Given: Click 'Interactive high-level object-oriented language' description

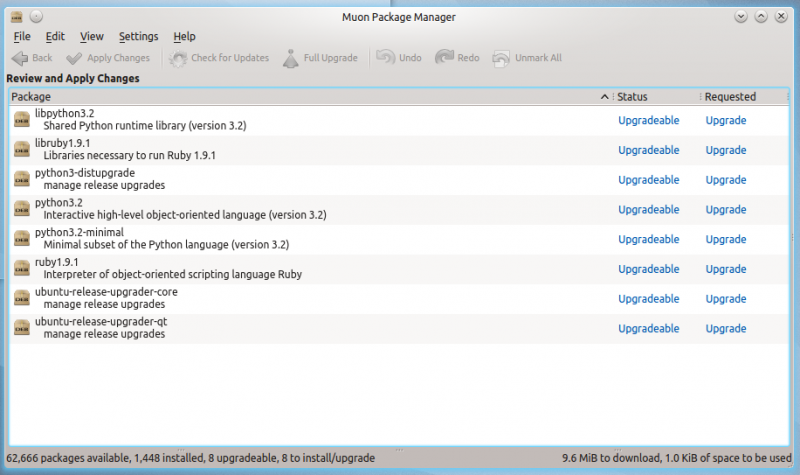Looking at the screenshot, I should pos(185,215).
